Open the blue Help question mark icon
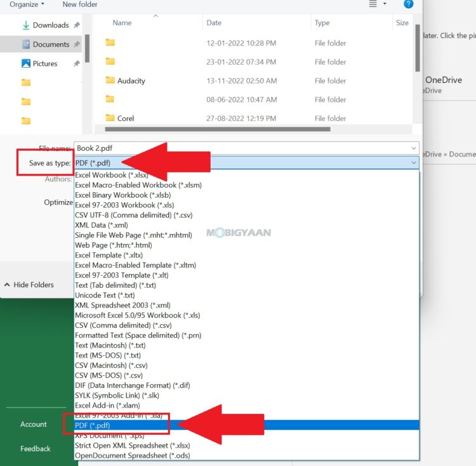The height and width of the screenshot is (466, 476). pyautogui.click(x=409, y=4)
